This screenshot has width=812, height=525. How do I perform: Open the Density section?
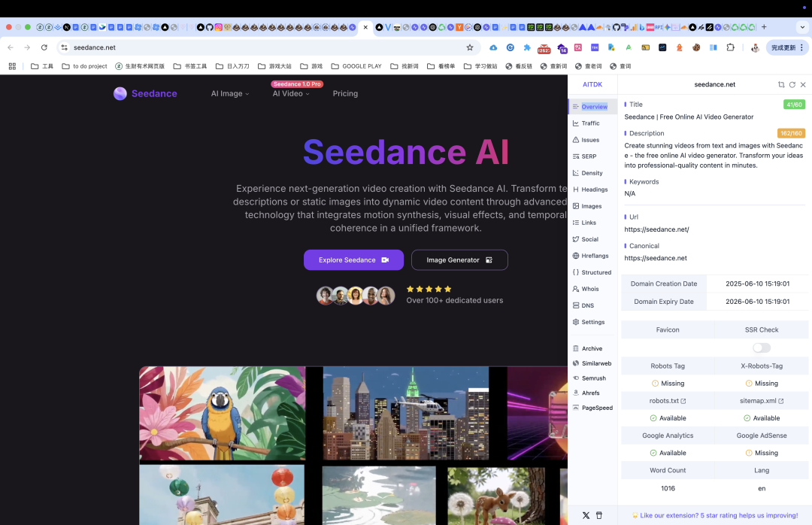[x=593, y=173]
